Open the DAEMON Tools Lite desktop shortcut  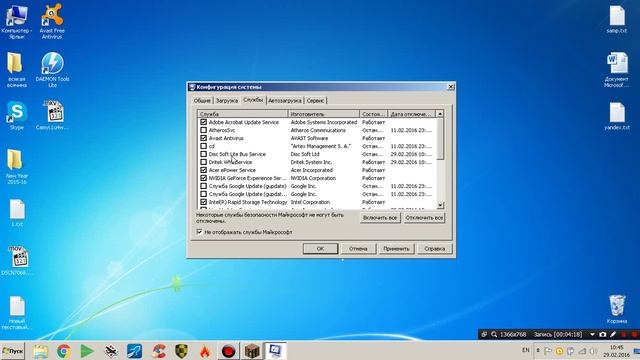pyautogui.click(x=52, y=70)
